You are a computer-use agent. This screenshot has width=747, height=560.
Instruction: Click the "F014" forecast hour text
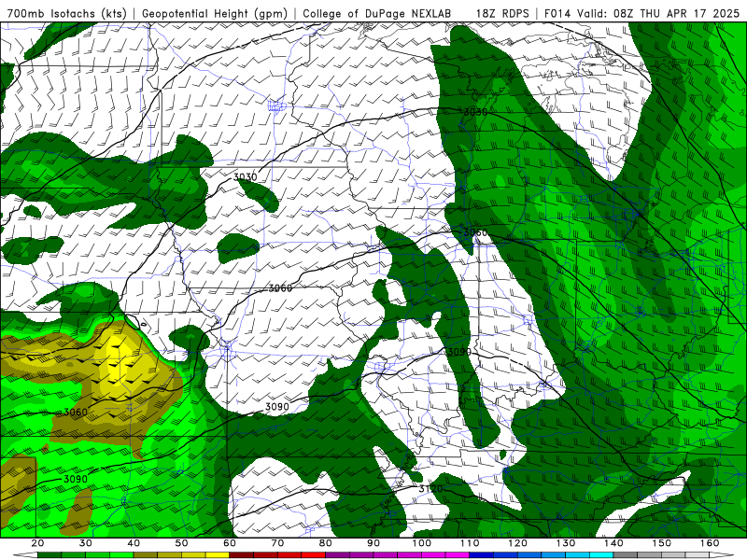[x=558, y=13]
